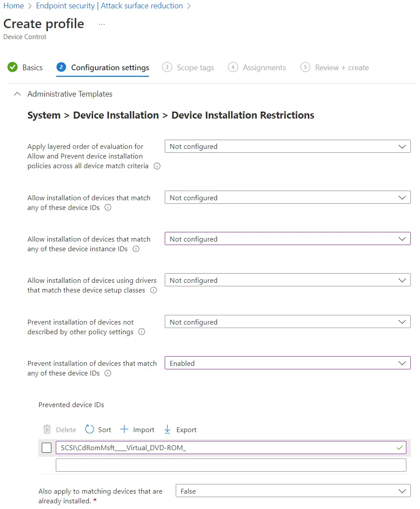Screen dimensions: 420x509
Task: Click info icon next to Allow device IDs
Action: pyautogui.click(x=108, y=207)
